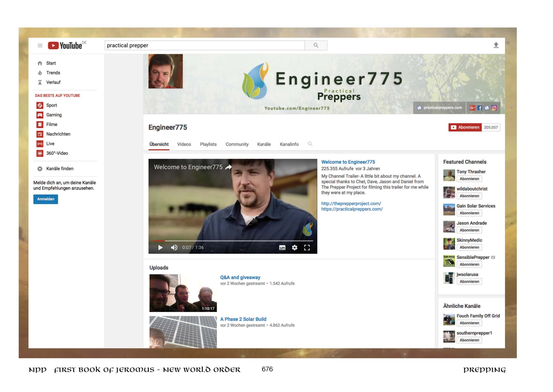Enter fullscreen on the video player

click(307, 248)
